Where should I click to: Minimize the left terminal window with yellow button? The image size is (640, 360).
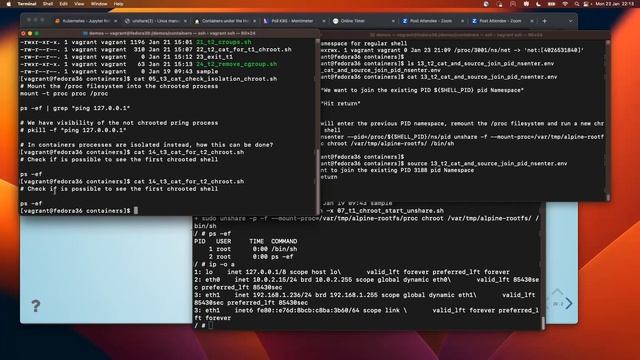coord(30,33)
